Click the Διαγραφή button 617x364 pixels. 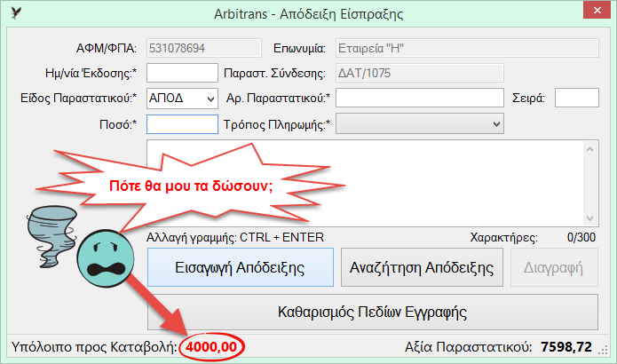click(x=554, y=267)
